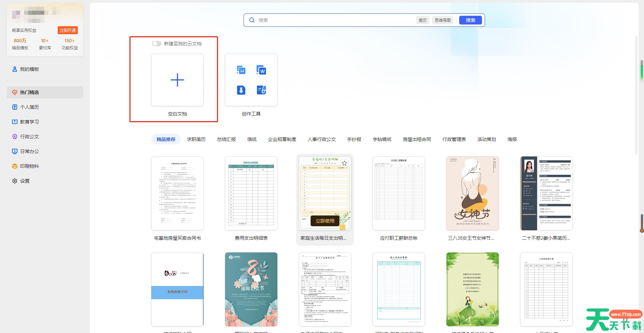Open the necktie resume icon in 创作工具
Screen dimensions: 644x333
point(241,90)
